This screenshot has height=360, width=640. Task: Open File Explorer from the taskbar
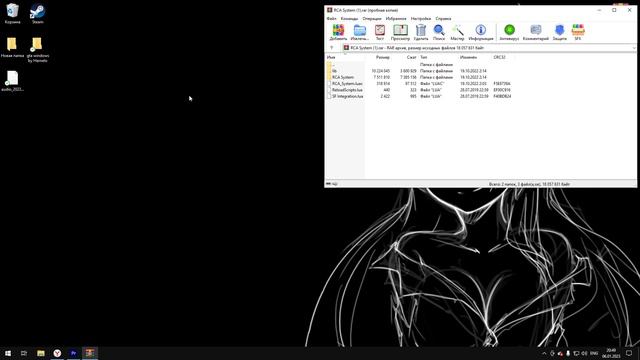41,353
